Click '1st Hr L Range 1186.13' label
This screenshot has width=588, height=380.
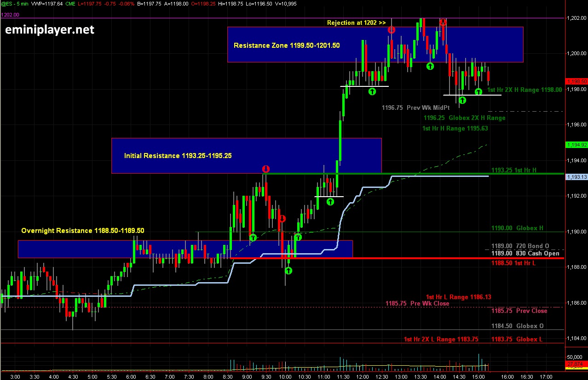[458, 297]
